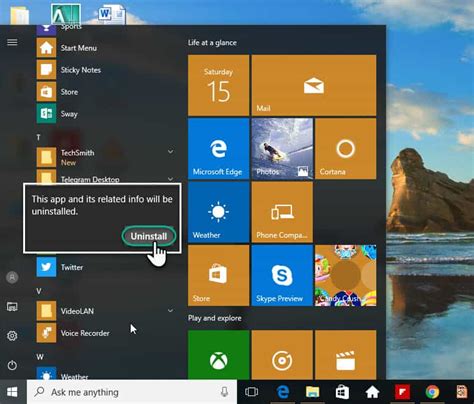
Task: Jump to letter W section header
Action: click(40, 357)
